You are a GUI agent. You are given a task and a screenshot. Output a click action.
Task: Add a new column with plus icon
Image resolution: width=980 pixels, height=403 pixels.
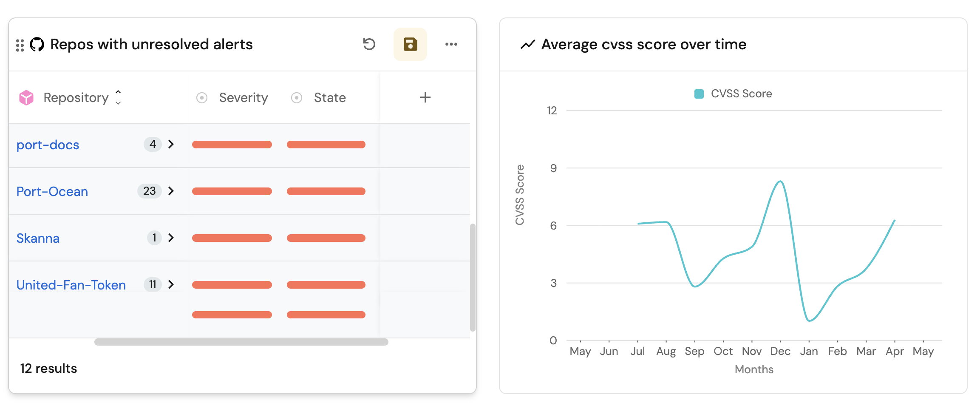click(x=425, y=97)
